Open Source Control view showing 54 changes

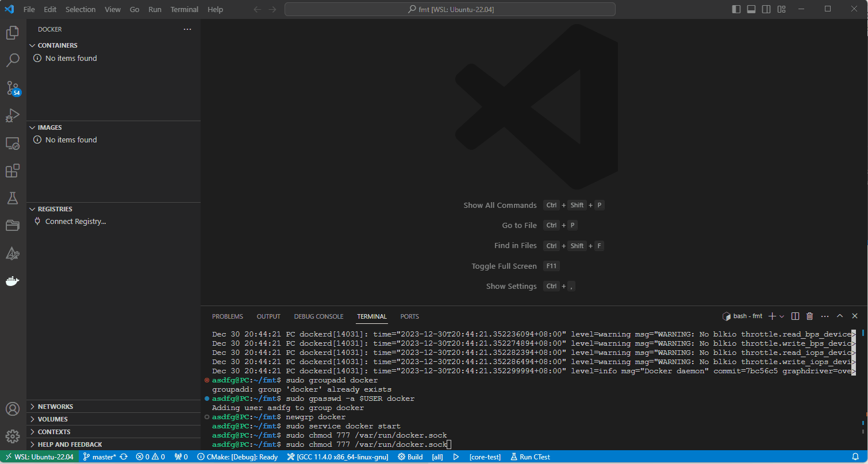[13, 88]
